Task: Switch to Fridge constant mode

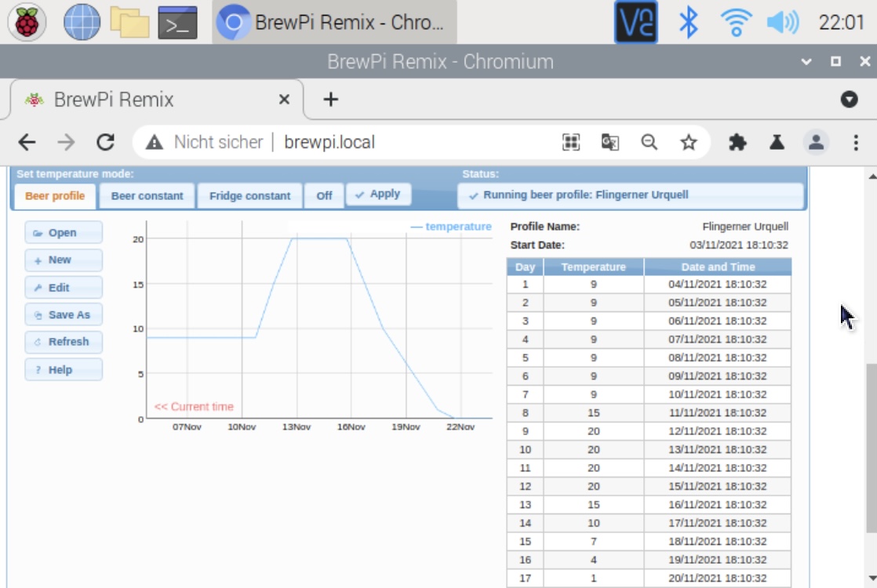Action: tap(249, 196)
